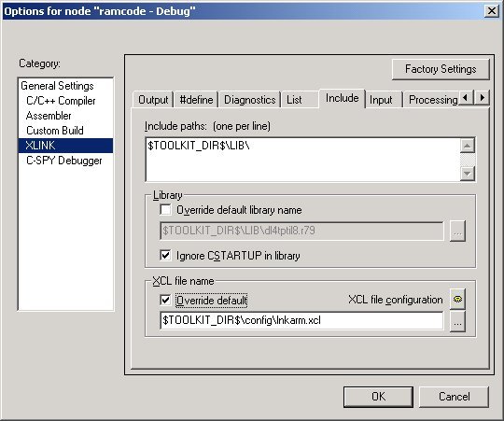
Task: Show tabs further left with the arrow
Action: click(466, 97)
